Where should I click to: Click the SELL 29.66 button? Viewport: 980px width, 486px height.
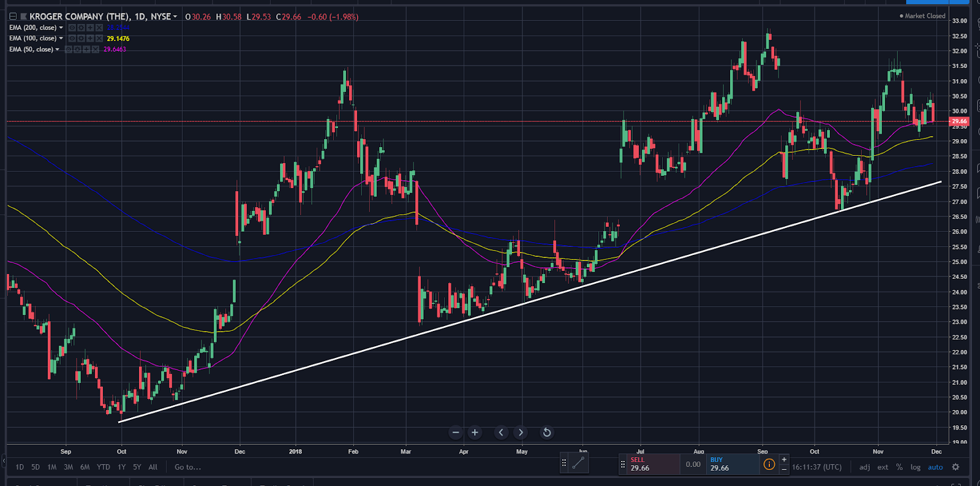[653, 464]
